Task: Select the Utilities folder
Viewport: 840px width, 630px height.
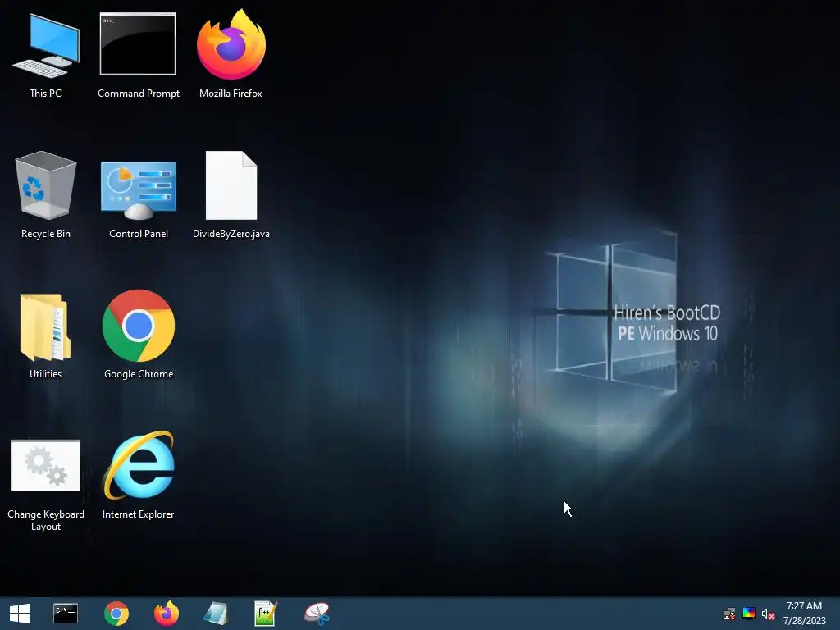Action: (x=46, y=336)
